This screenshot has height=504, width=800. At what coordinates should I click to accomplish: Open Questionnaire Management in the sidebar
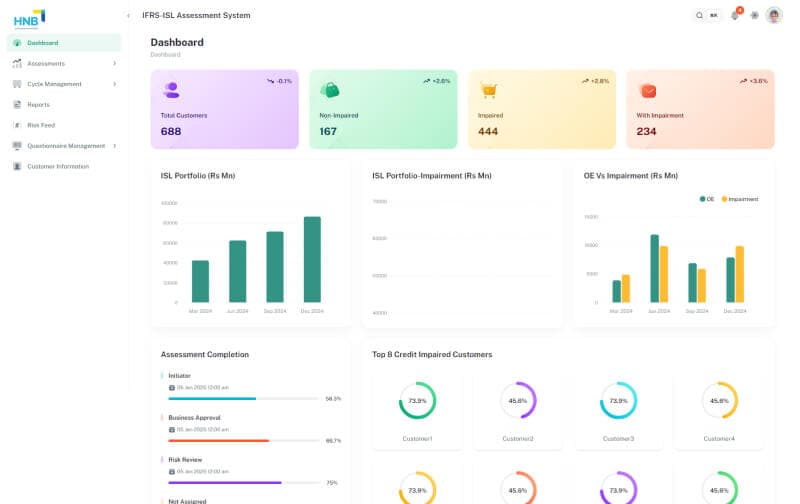64,146
